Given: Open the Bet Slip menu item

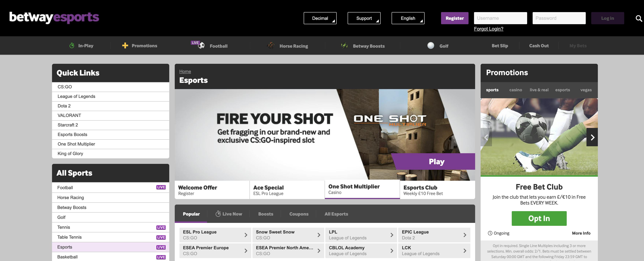Looking at the screenshot, I should (x=500, y=45).
